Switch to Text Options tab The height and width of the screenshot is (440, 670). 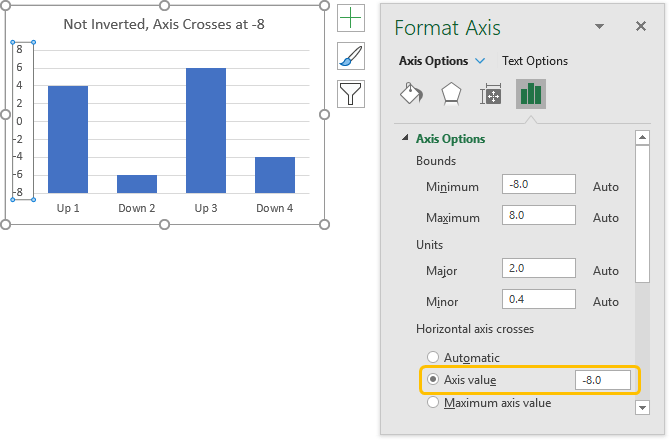coord(535,61)
